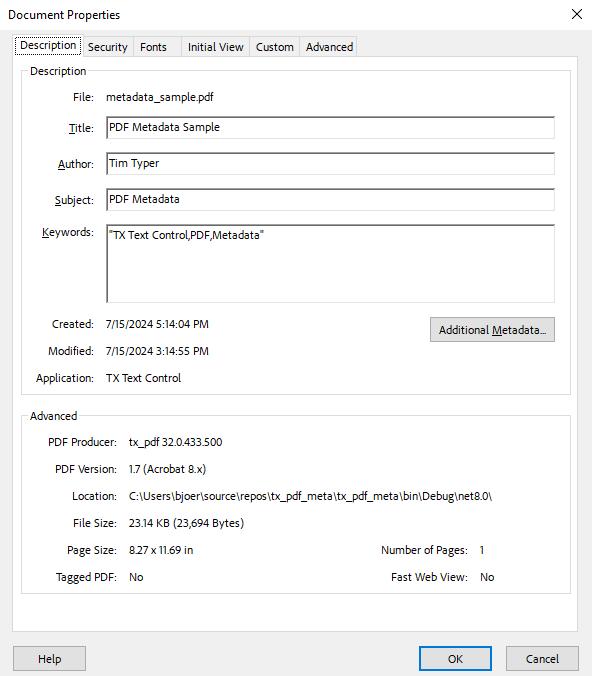This screenshot has width=592, height=676.
Task: Click the Number of Pages value 1
Action: (482, 550)
